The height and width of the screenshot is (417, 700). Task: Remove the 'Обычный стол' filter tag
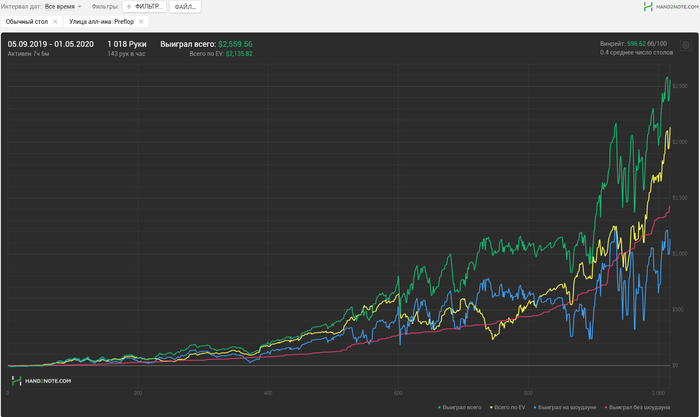coord(55,21)
